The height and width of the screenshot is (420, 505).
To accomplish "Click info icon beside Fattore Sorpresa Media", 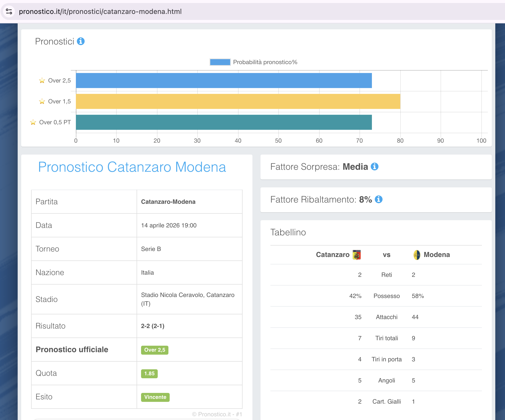I will pos(374,167).
